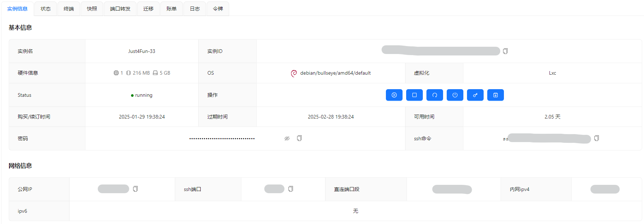Click the expiry time 2025-02-28 19:38:24

pos(331,117)
